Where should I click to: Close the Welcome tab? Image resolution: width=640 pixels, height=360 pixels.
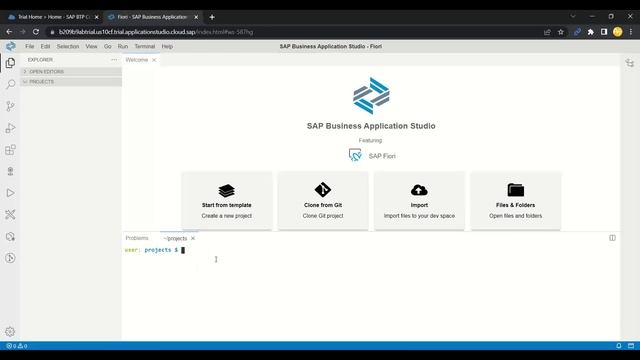154,60
